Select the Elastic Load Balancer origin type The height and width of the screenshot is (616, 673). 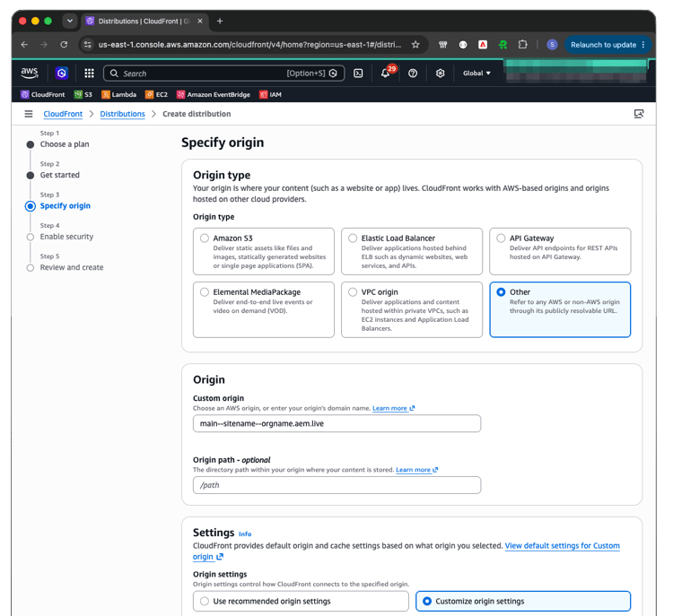click(412, 251)
